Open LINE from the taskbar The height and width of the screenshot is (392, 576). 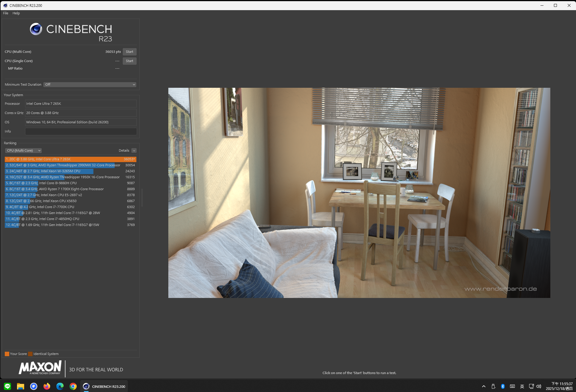tap(7, 386)
